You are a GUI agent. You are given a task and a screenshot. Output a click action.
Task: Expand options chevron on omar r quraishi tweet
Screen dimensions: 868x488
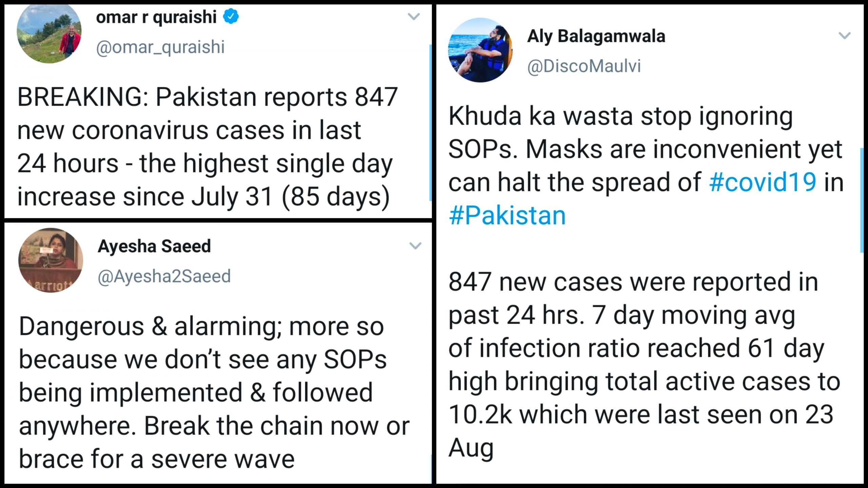[x=414, y=16]
